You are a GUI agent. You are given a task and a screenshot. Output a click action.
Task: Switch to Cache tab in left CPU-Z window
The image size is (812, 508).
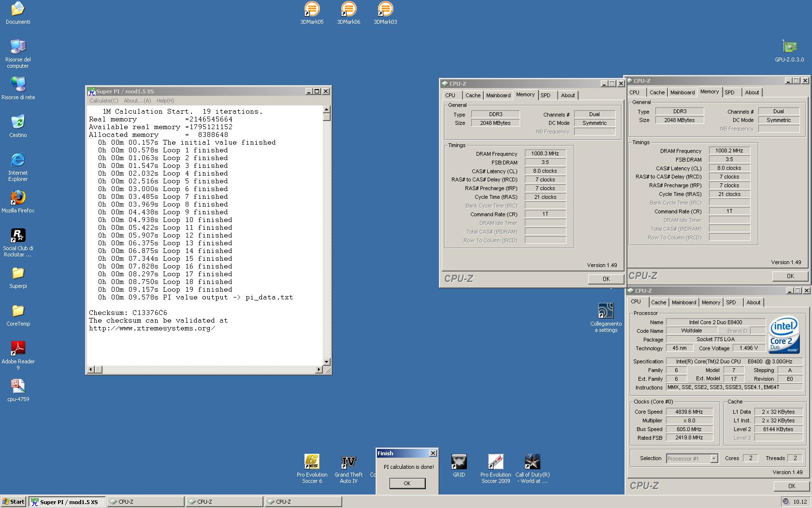pyautogui.click(x=473, y=95)
